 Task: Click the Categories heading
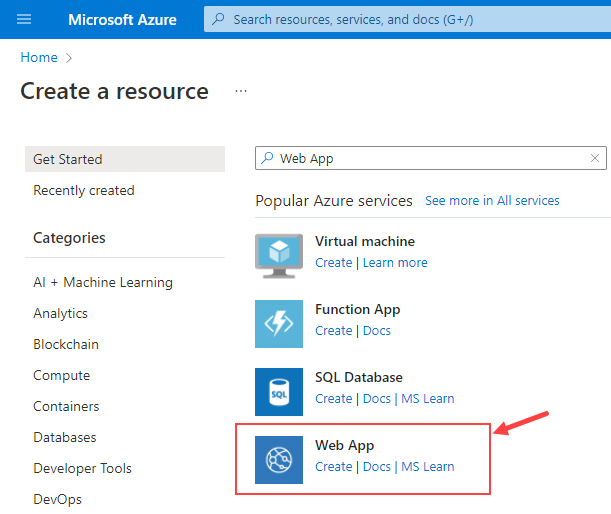coord(69,238)
